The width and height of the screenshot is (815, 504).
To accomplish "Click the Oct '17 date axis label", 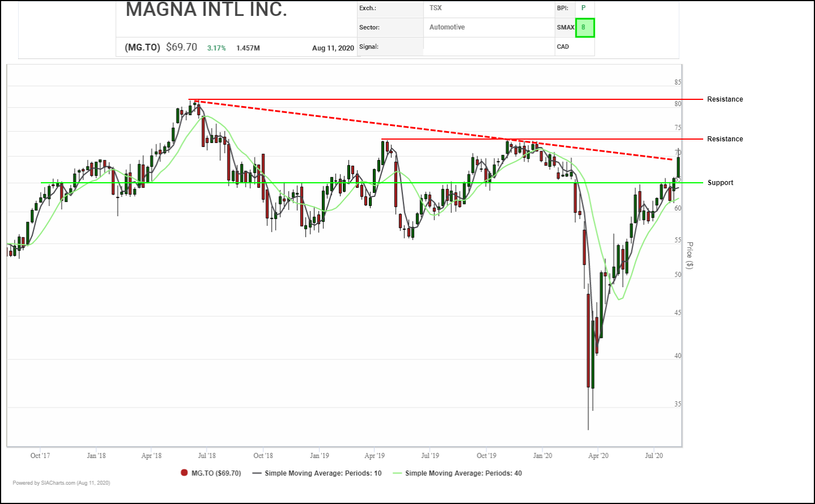I will tap(40, 456).
